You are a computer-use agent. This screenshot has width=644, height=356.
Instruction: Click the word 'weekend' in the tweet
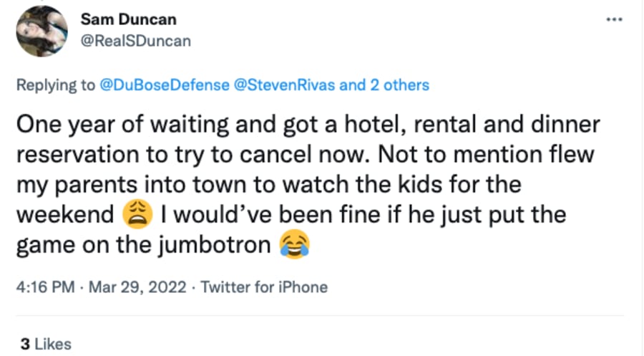(x=65, y=215)
